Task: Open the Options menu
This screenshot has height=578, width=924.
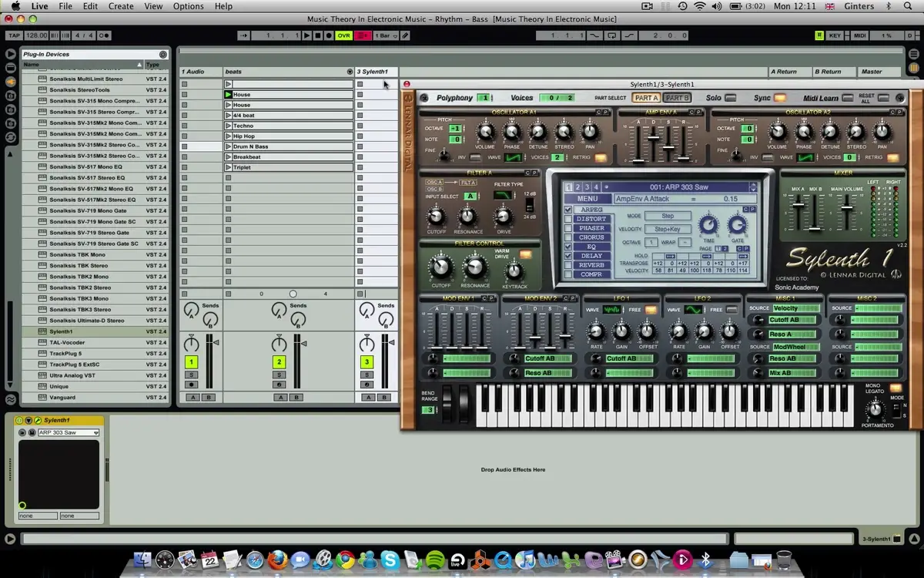Action: [189, 6]
